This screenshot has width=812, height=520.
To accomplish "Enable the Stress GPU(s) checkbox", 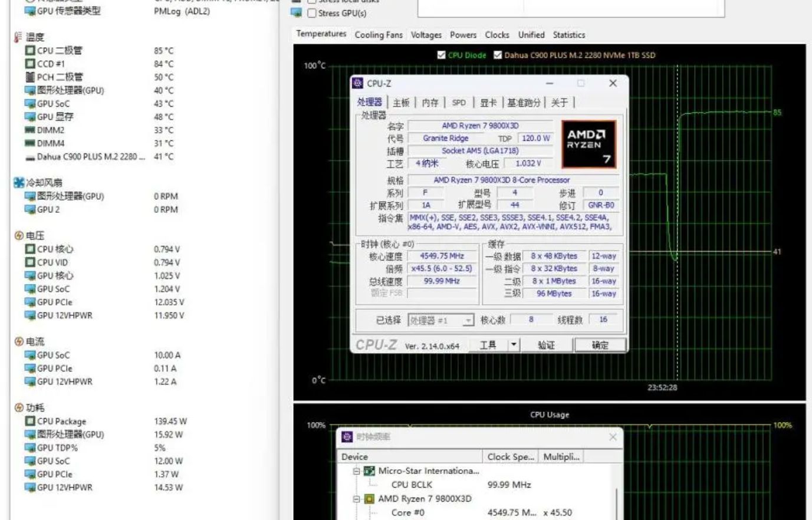I will 312,13.
